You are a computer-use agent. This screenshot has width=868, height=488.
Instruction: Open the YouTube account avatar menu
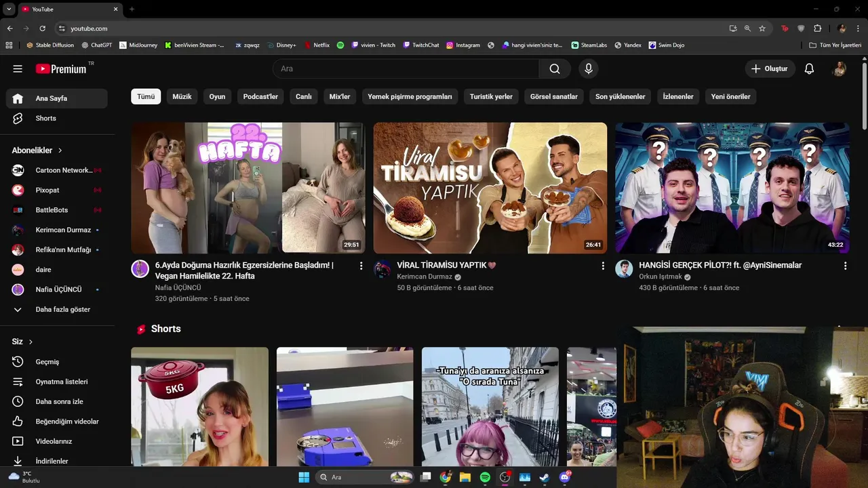pos(840,68)
